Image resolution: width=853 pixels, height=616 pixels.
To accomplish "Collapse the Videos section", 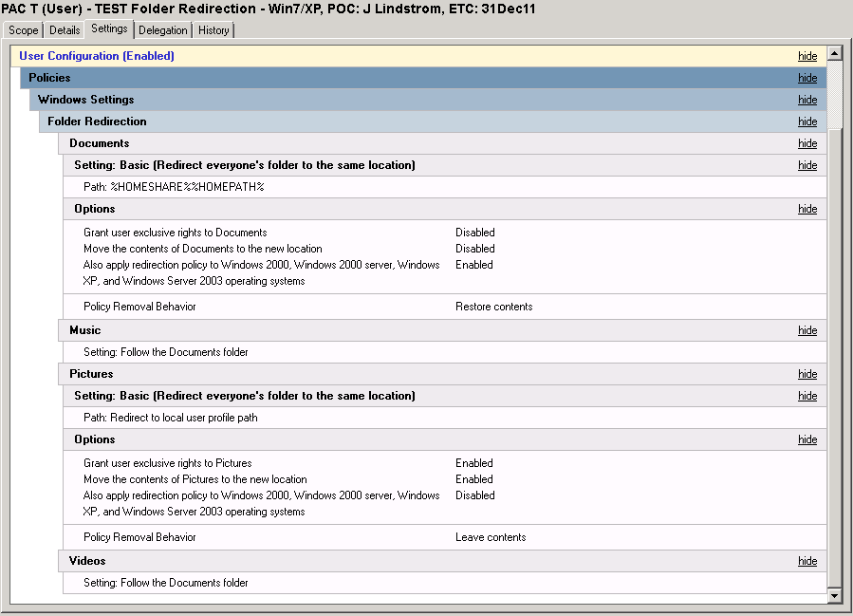I will (807, 561).
